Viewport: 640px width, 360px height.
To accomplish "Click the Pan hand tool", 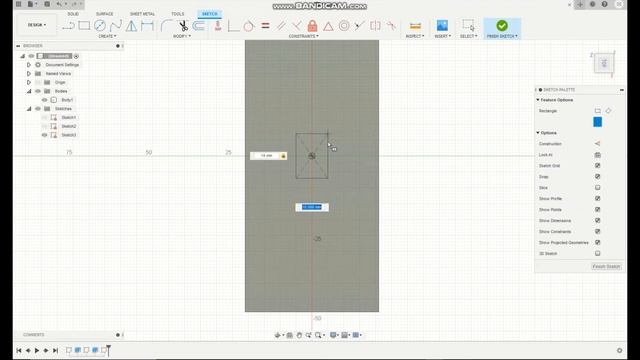I will (x=299, y=335).
